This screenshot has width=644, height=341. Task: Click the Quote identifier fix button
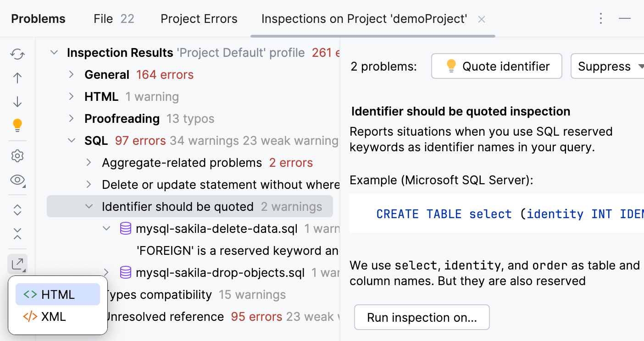[496, 66]
